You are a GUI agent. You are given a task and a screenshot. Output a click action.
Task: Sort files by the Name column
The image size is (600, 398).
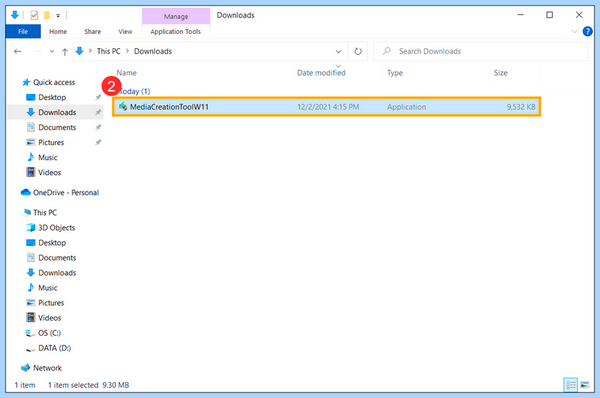126,73
